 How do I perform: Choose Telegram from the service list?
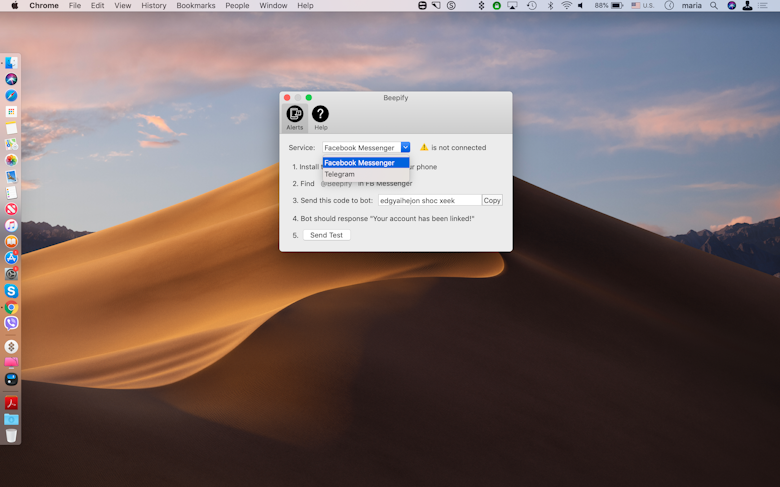pyautogui.click(x=366, y=174)
